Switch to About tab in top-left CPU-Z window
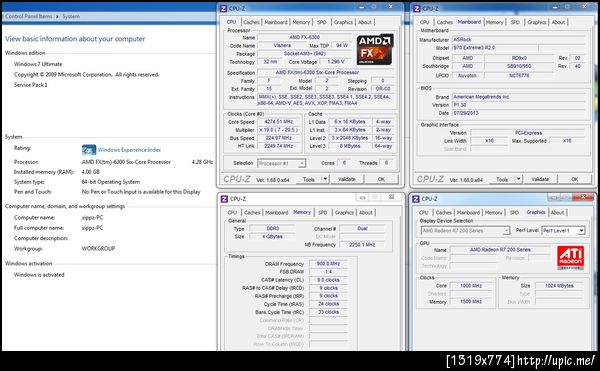The width and height of the screenshot is (600, 371). 365,22
